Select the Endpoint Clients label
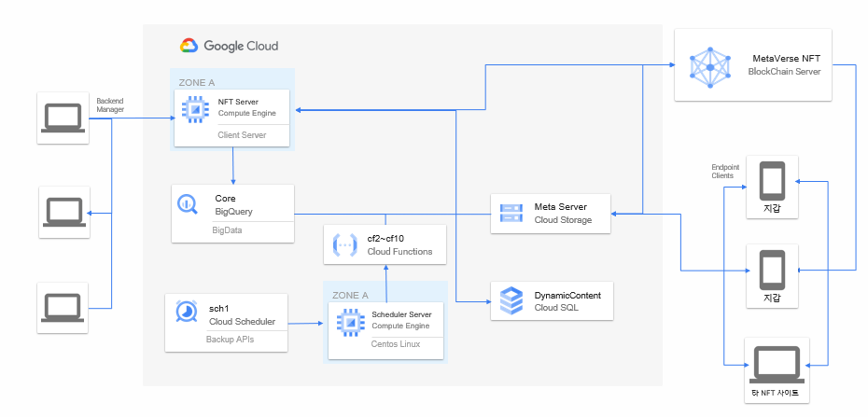 pos(725,172)
